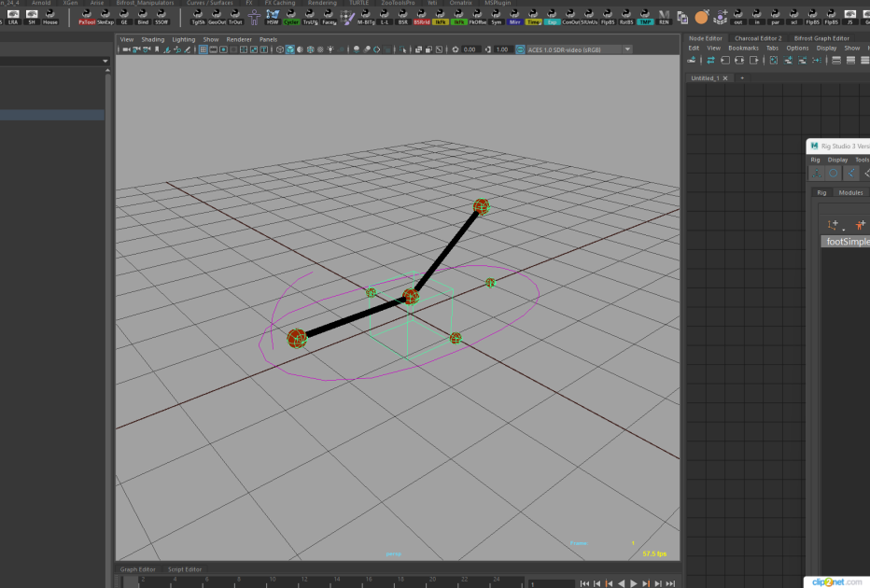Go to start of playback range
870x588 pixels.
coord(584,583)
